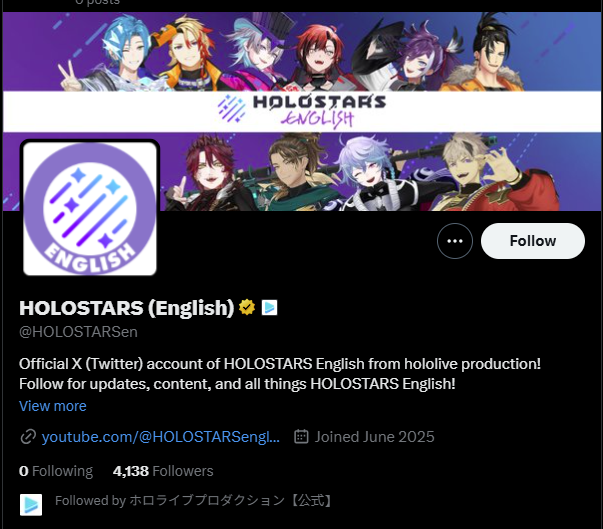Click the HOLOSTARS (English) display name

[127, 308]
